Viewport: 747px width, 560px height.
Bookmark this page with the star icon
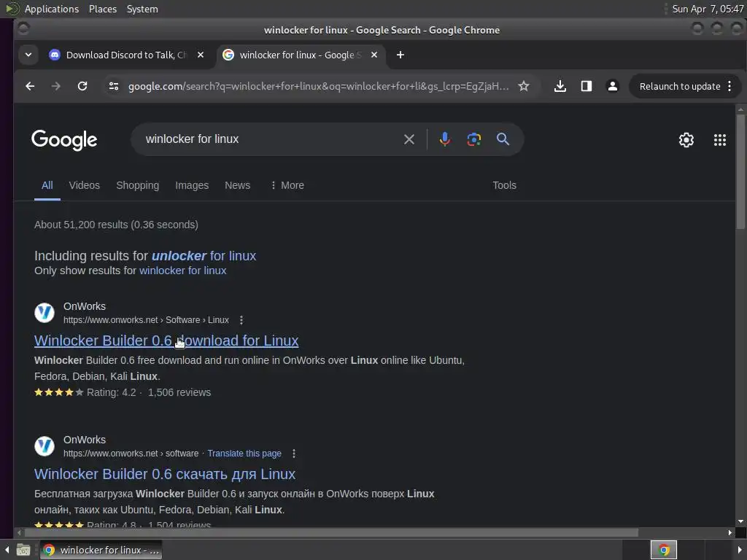(x=524, y=86)
